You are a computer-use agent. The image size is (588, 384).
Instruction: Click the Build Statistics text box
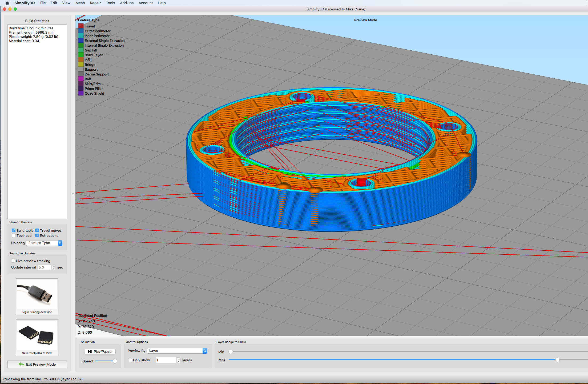tap(37, 122)
